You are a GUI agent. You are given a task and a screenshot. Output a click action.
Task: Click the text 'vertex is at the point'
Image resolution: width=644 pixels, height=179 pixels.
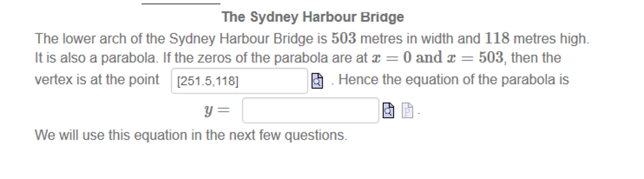pos(97,79)
